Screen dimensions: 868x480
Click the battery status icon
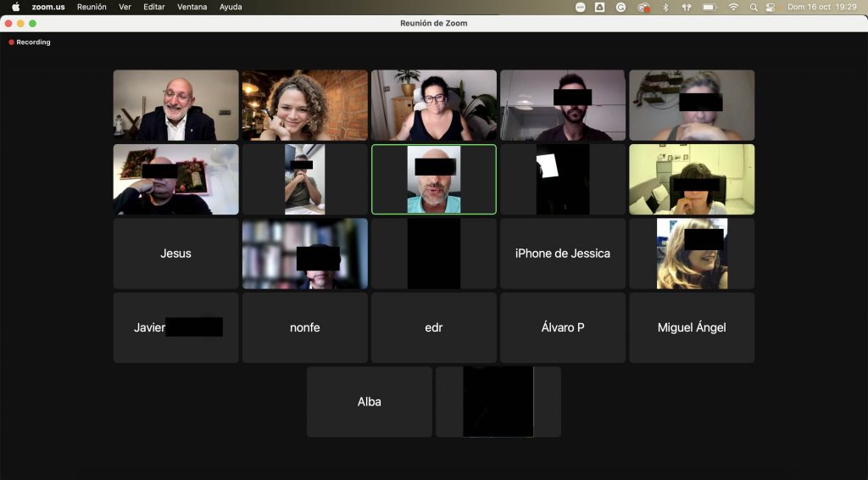pos(709,7)
